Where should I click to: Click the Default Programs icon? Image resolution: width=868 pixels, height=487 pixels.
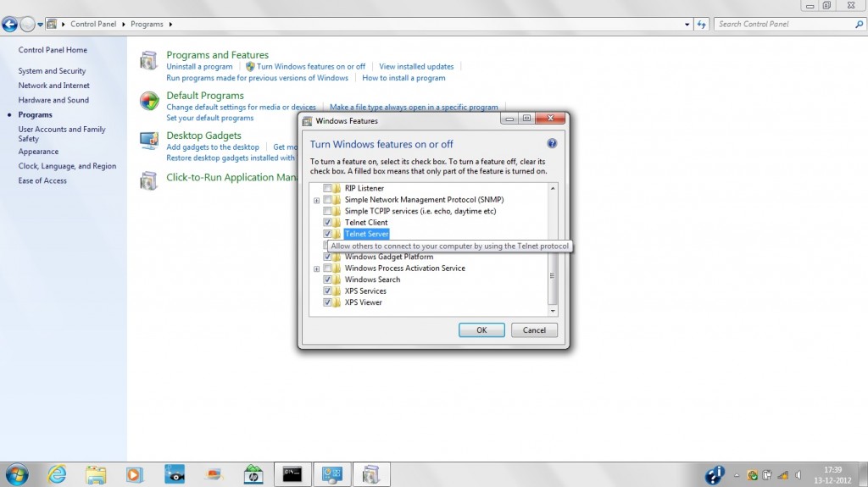click(149, 101)
